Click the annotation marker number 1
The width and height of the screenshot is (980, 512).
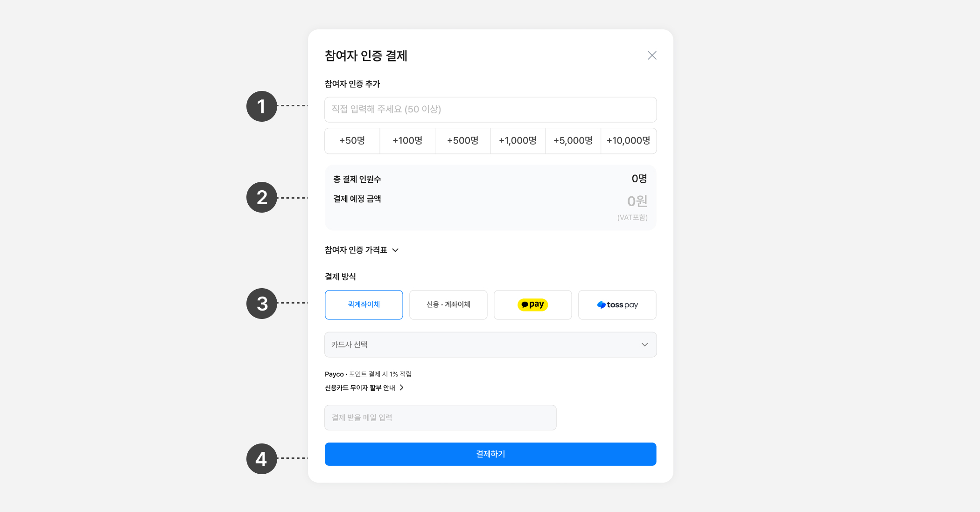[262, 106]
